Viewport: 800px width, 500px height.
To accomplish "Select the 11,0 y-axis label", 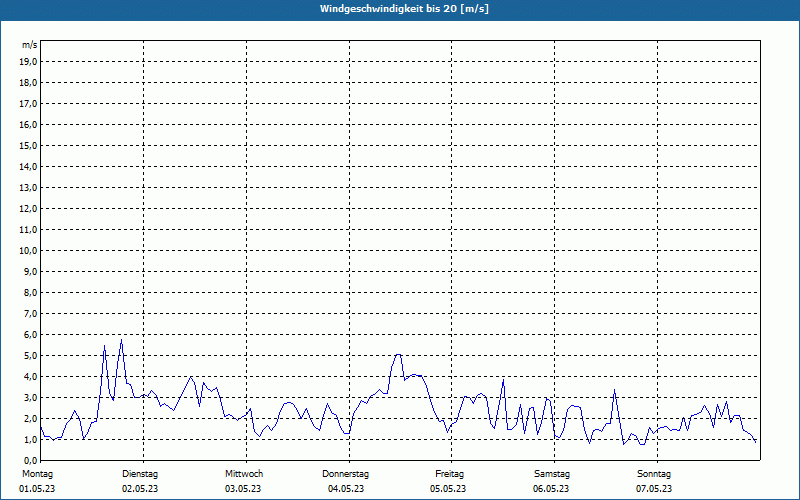I will click(28, 230).
